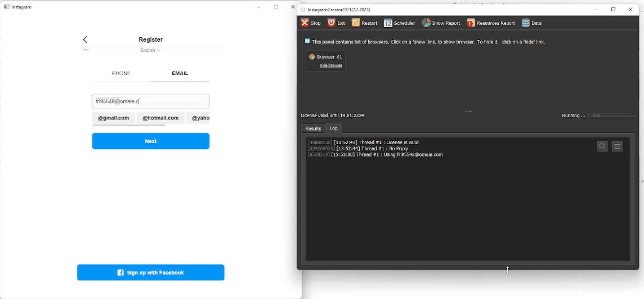Choose the partially visible @yaho suggestion
Screen dimensions: 644x299
(198, 118)
